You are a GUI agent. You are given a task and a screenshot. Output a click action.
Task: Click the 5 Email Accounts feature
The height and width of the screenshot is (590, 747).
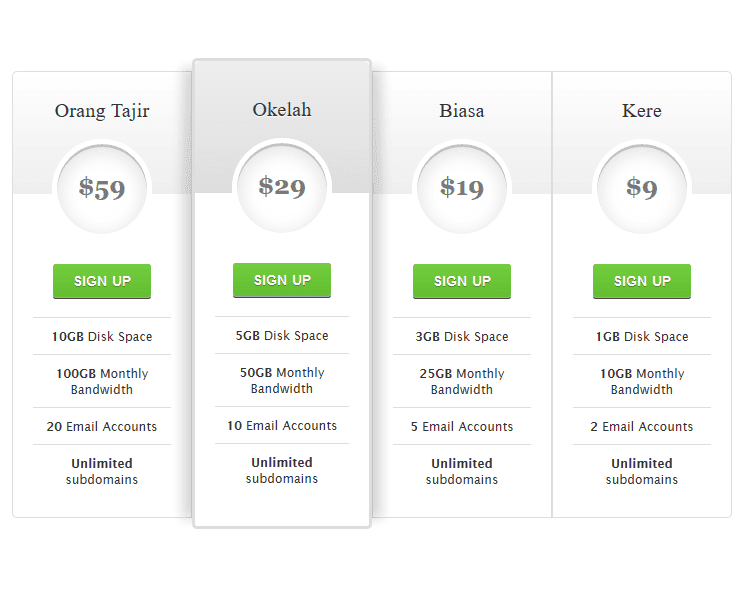tap(462, 427)
